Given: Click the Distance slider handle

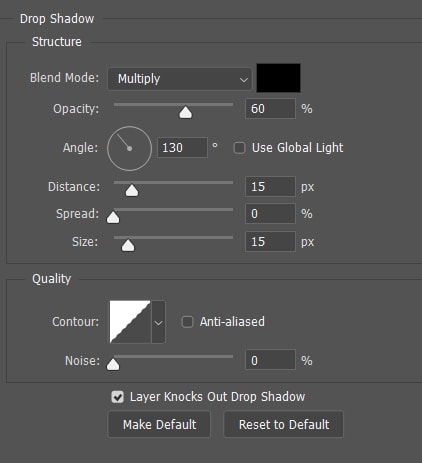Looking at the screenshot, I should point(132,191).
